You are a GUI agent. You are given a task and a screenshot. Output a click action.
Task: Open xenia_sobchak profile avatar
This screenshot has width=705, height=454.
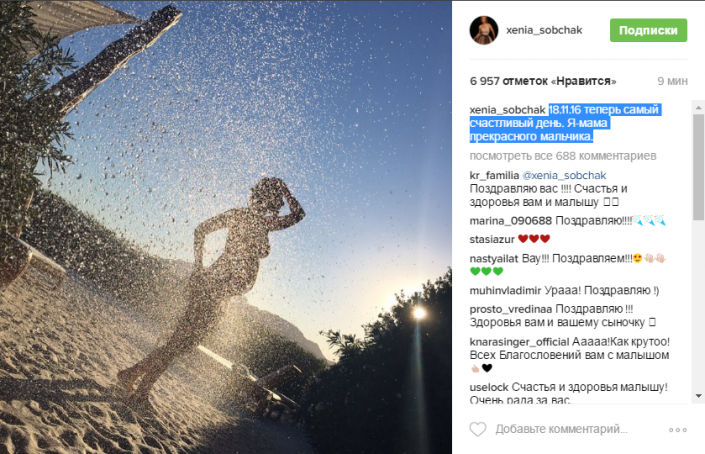point(484,30)
